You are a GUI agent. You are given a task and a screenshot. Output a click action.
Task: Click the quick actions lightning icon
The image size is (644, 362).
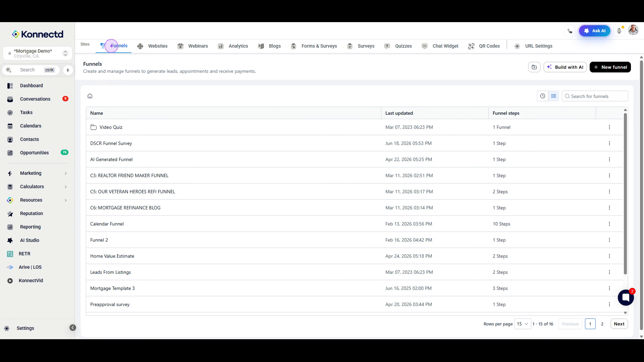[68, 70]
